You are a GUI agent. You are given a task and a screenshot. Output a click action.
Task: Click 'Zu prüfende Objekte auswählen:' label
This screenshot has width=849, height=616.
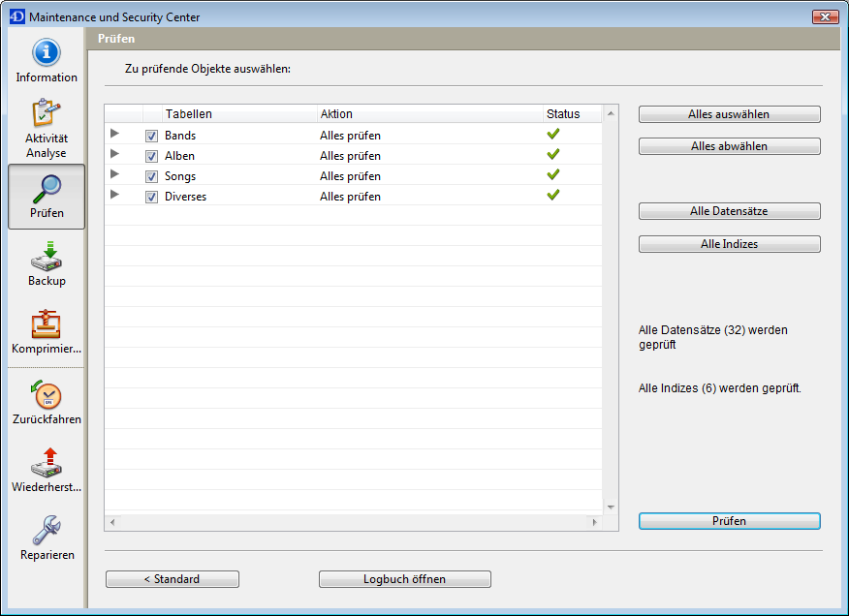[208, 69]
